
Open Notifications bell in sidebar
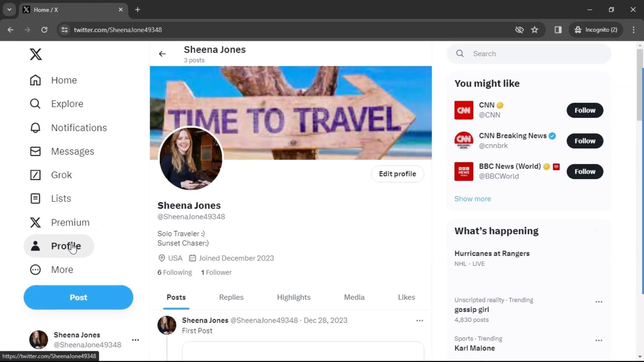pyautogui.click(x=35, y=128)
